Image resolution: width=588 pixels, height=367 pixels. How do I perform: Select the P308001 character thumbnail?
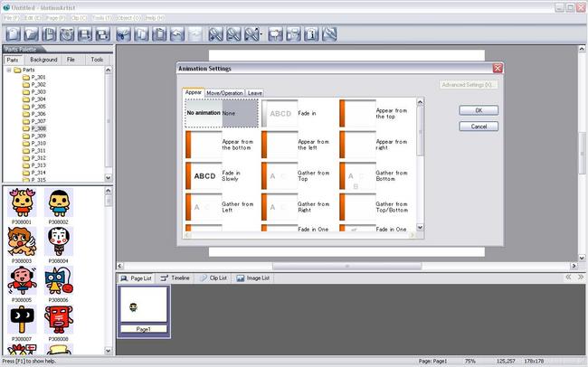(x=22, y=202)
